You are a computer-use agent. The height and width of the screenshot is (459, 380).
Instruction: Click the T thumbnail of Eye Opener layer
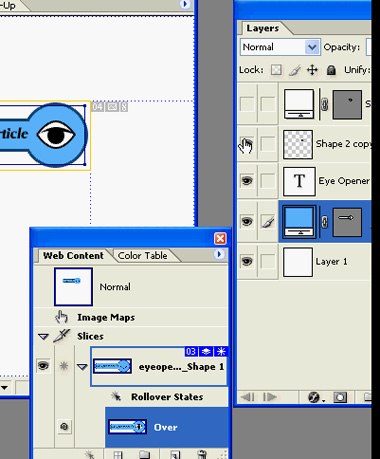(x=299, y=181)
